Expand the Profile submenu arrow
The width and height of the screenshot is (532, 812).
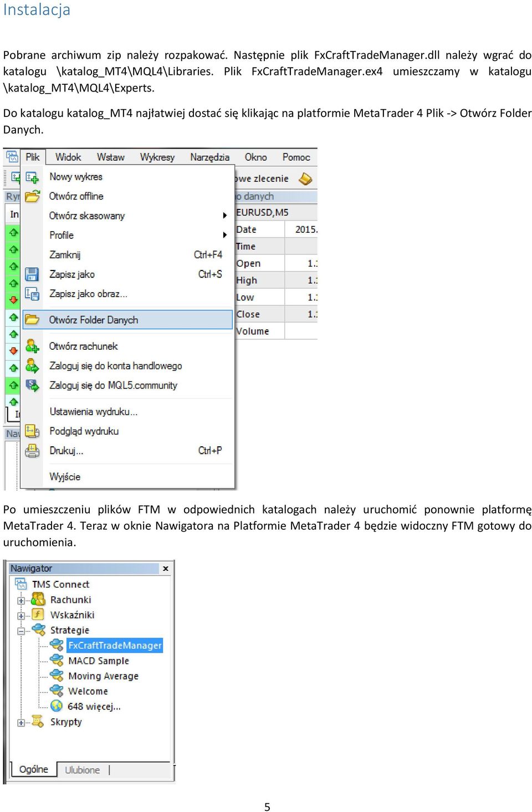pos(225,235)
